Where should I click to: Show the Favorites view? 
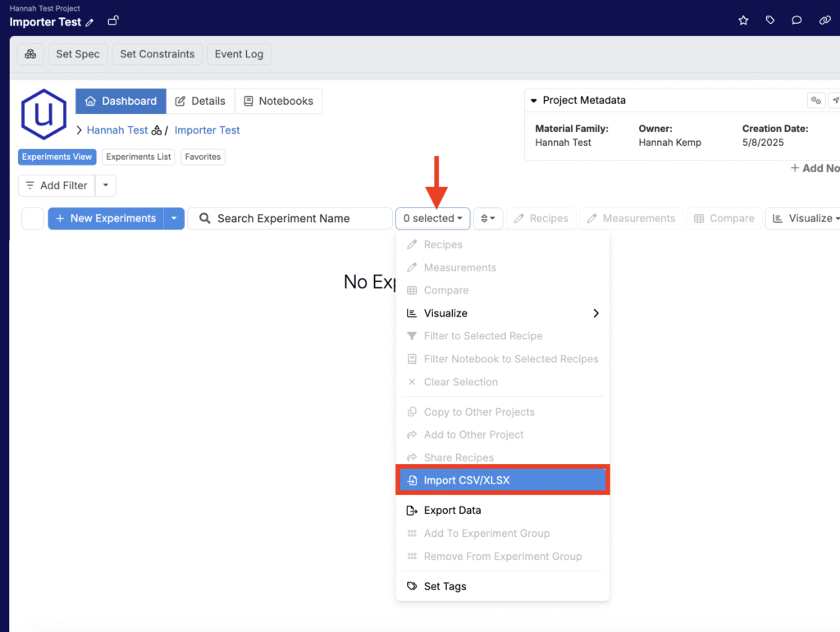point(203,157)
